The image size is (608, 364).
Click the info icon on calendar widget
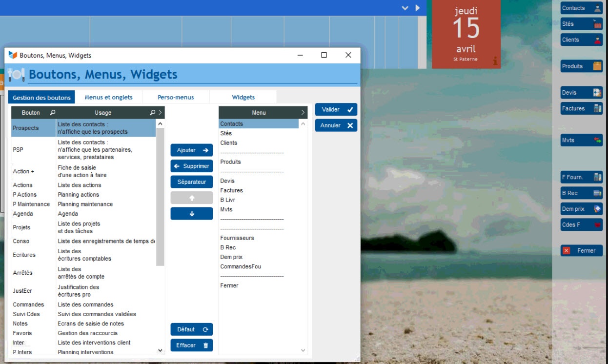click(495, 61)
